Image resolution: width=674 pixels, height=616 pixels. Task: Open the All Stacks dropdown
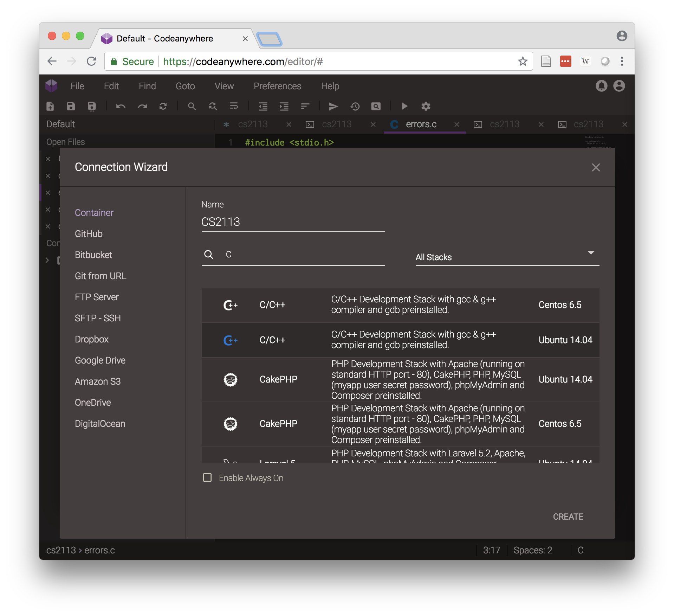pyautogui.click(x=507, y=257)
